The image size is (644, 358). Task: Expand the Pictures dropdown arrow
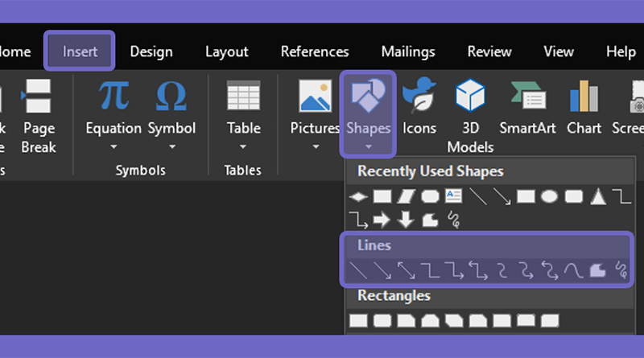316,146
